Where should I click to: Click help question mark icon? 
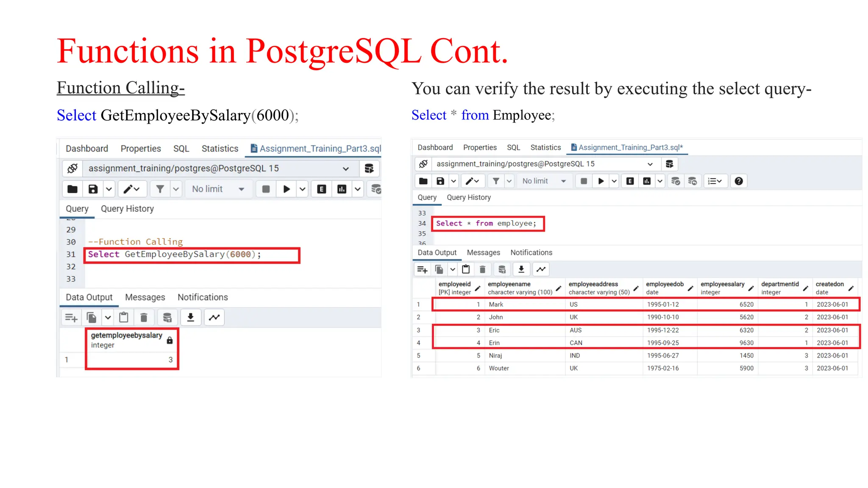[739, 181]
